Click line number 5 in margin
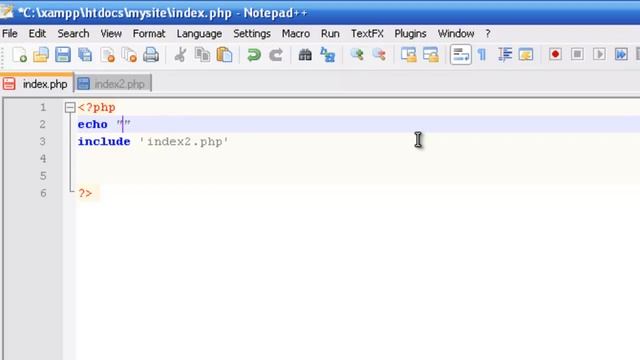Viewport: 640px width, 360px height. [x=43, y=176]
